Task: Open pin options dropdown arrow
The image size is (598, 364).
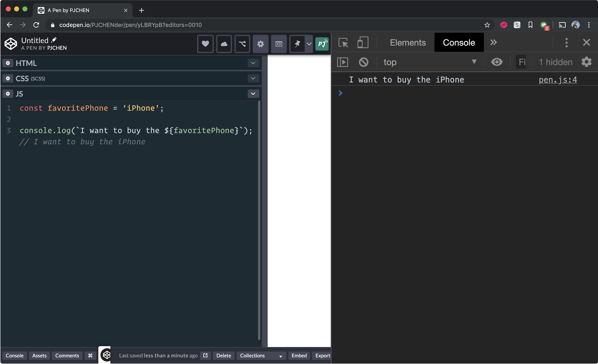Action: click(x=309, y=44)
